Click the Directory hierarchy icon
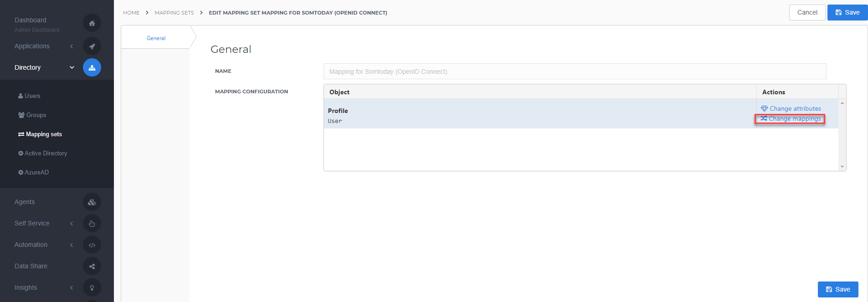The width and height of the screenshot is (868, 302). (92, 67)
